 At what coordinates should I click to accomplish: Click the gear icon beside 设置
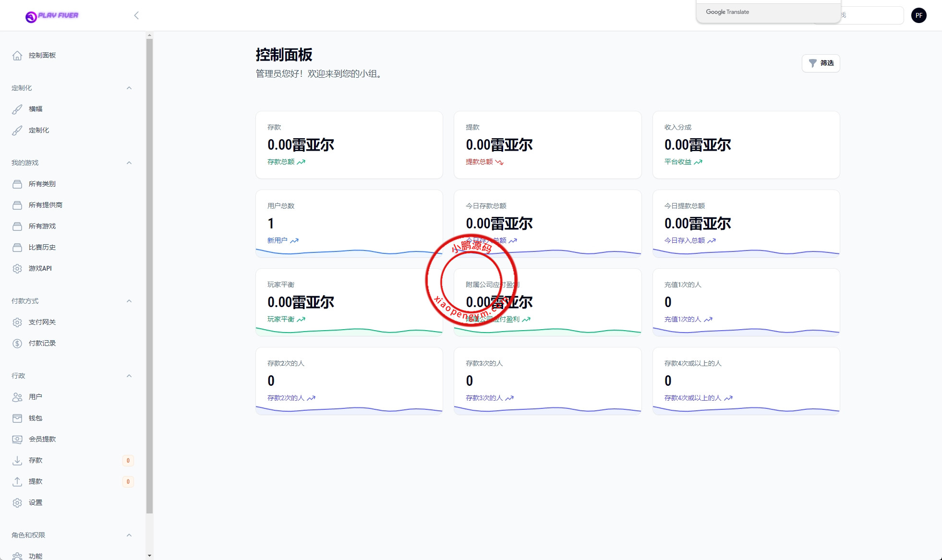[x=17, y=503]
